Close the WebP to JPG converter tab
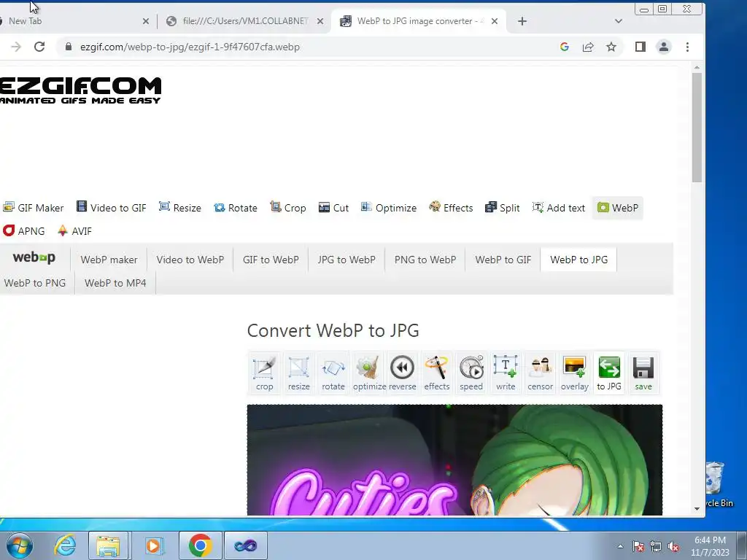 pyautogui.click(x=495, y=21)
